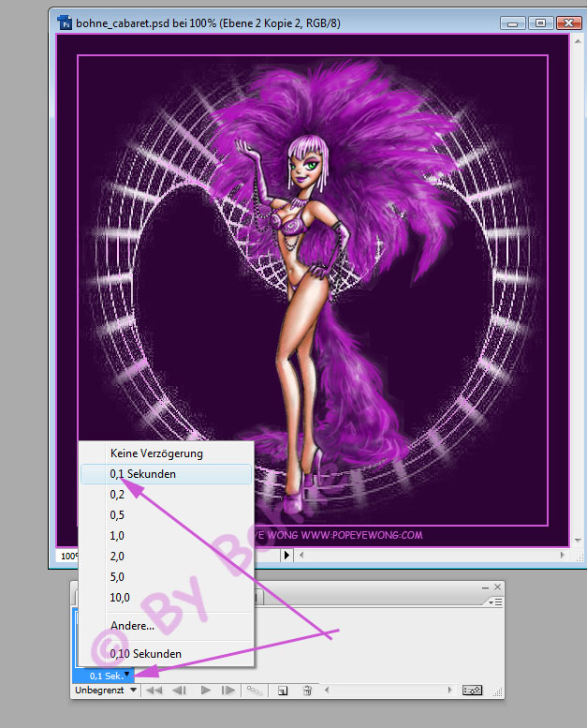Advance to next animation frame
Image resolution: width=587 pixels, height=728 pixels.
tap(228, 691)
